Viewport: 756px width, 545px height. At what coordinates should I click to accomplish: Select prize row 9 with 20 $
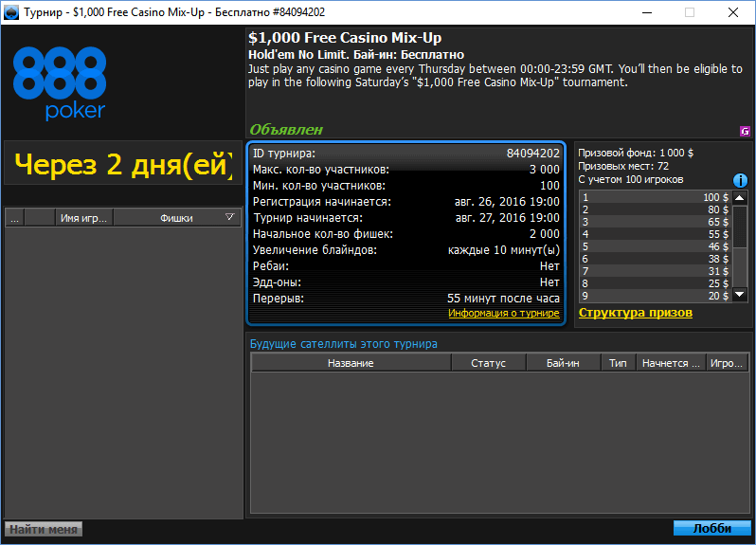(x=656, y=296)
